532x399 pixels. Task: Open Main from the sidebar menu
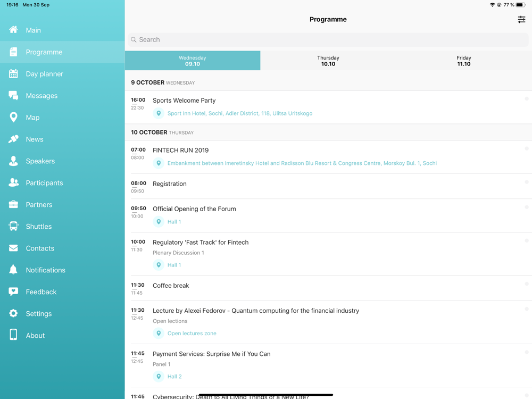(x=62, y=30)
